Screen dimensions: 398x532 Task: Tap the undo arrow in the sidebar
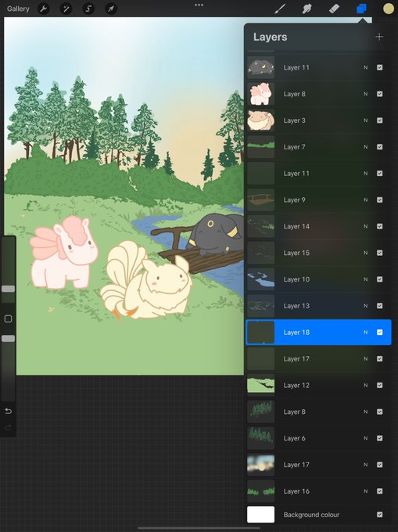8,412
